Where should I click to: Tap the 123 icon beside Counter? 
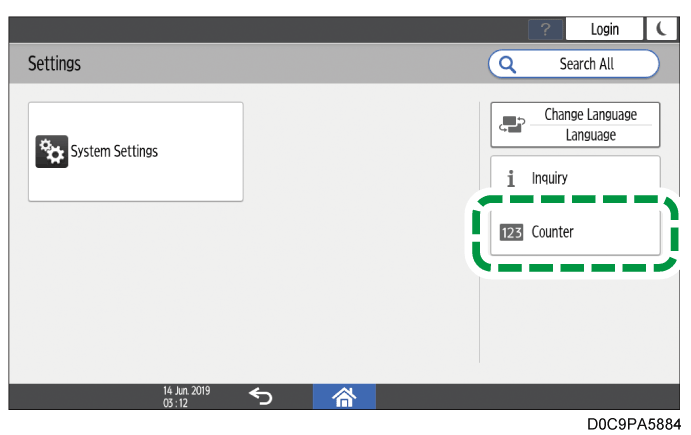(x=511, y=232)
